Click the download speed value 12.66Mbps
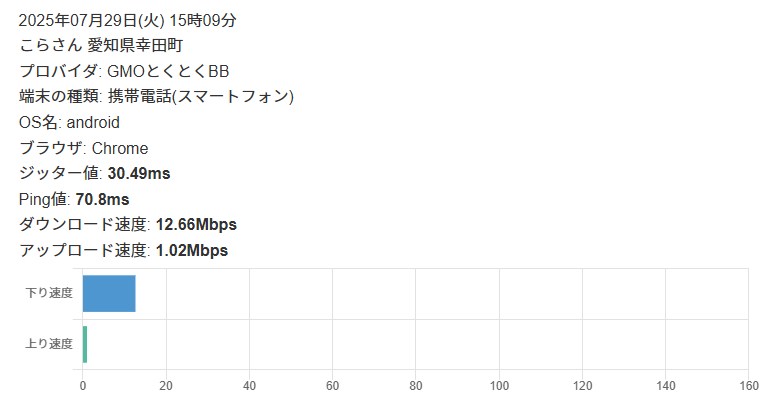Screen dimensions: 776x406 196,225
